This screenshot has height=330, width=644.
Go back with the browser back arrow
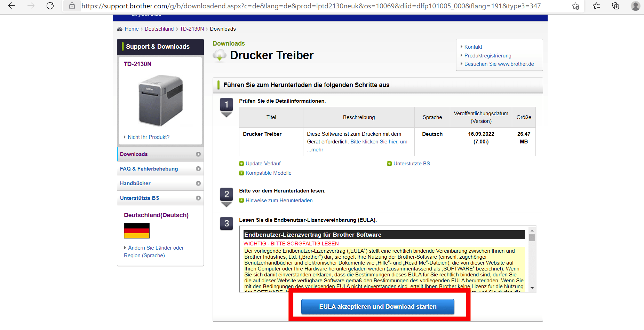[12, 6]
